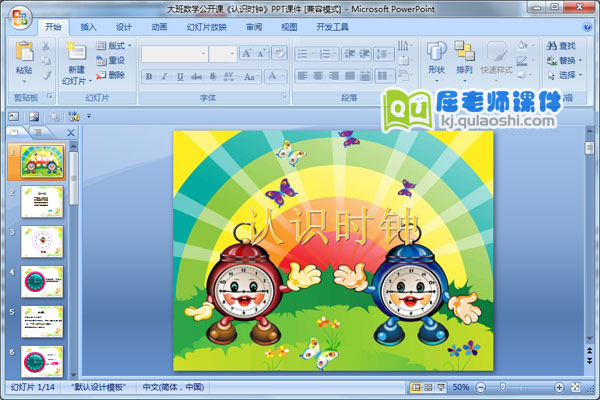Viewport: 600px width, 400px height.
Task: Click the Format Painter brush icon
Action: [46, 75]
